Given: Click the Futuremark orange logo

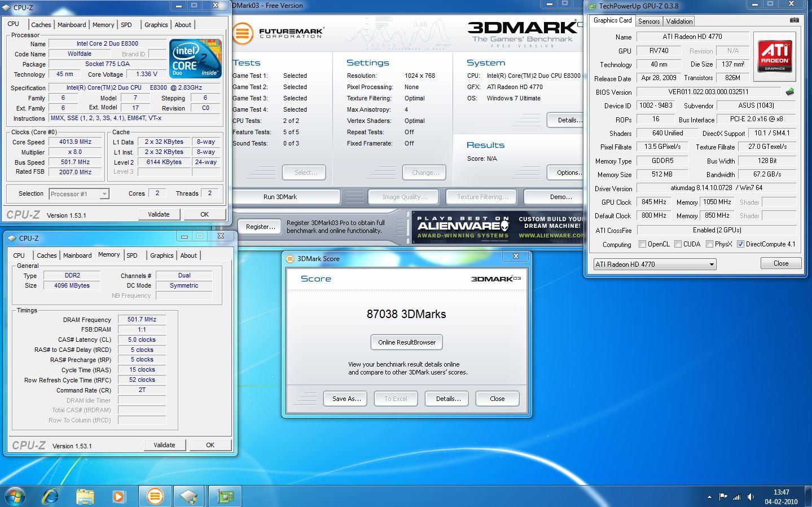Looking at the screenshot, I should click(242, 33).
